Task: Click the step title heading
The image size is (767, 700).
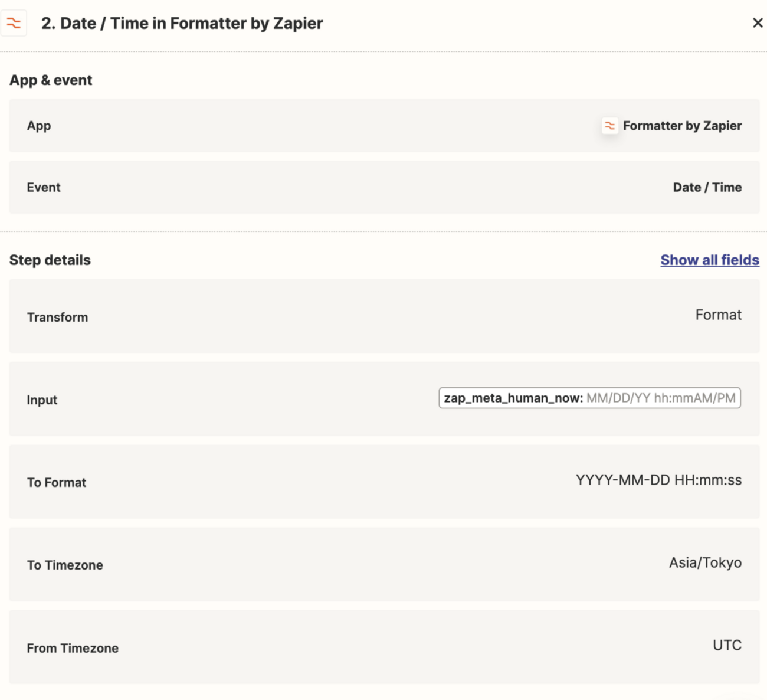Action: point(182,24)
